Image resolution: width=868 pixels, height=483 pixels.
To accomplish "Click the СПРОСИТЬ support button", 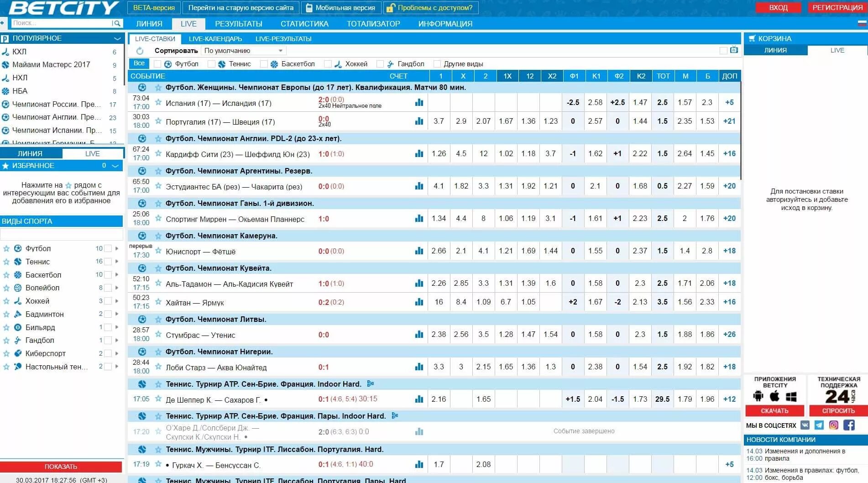I will [x=838, y=411].
